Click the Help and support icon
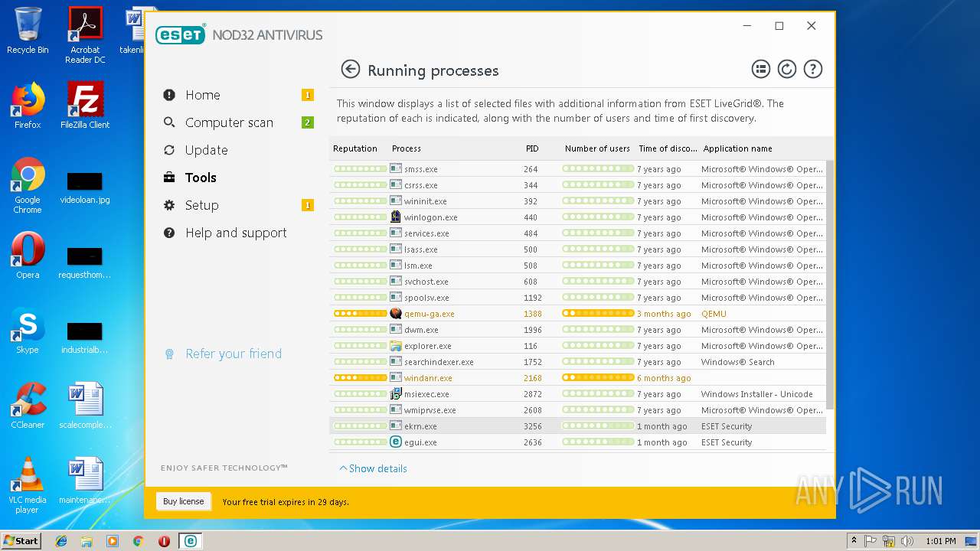Viewport: 980px width, 551px height. click(x=169, y=233)
